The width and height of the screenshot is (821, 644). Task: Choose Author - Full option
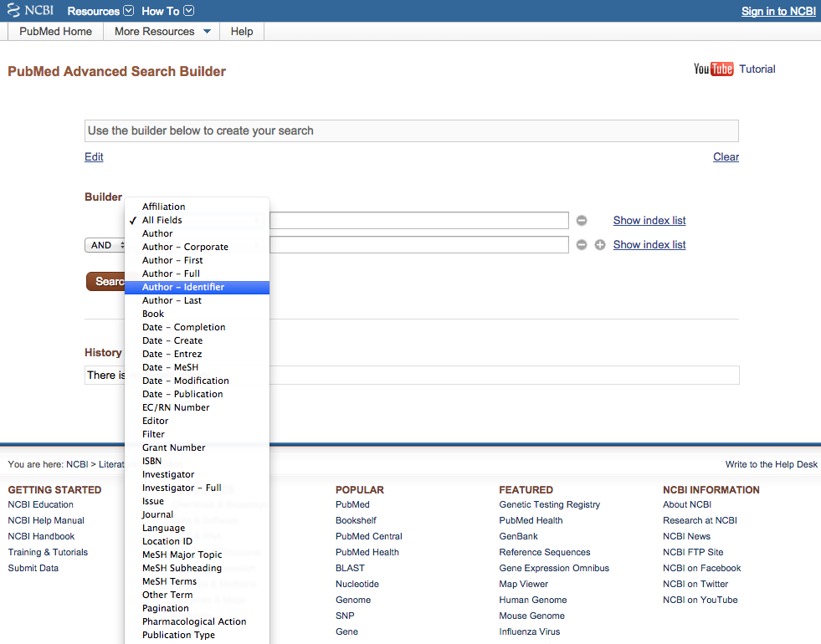tap(197, 273)
